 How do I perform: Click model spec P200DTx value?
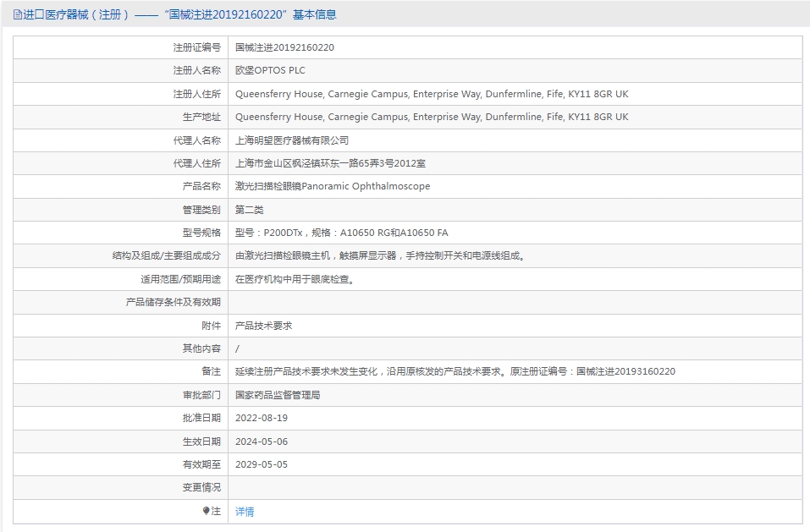341,233
